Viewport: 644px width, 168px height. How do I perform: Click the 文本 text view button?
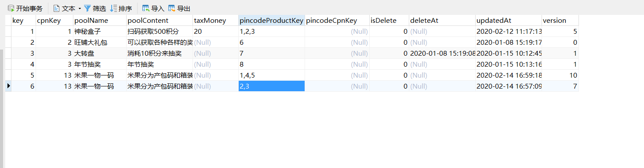click(64, 8)
